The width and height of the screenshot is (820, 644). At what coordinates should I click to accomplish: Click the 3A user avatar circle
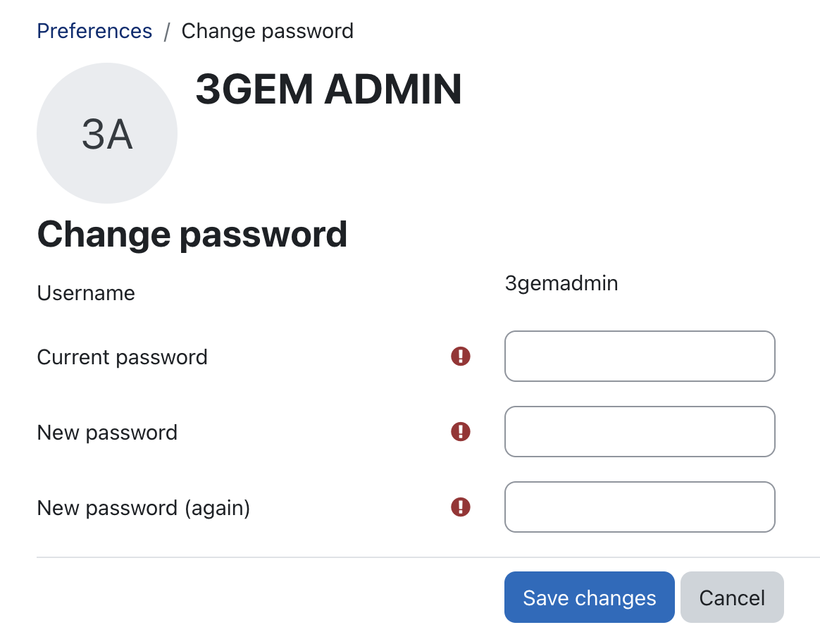coord(107,133)
